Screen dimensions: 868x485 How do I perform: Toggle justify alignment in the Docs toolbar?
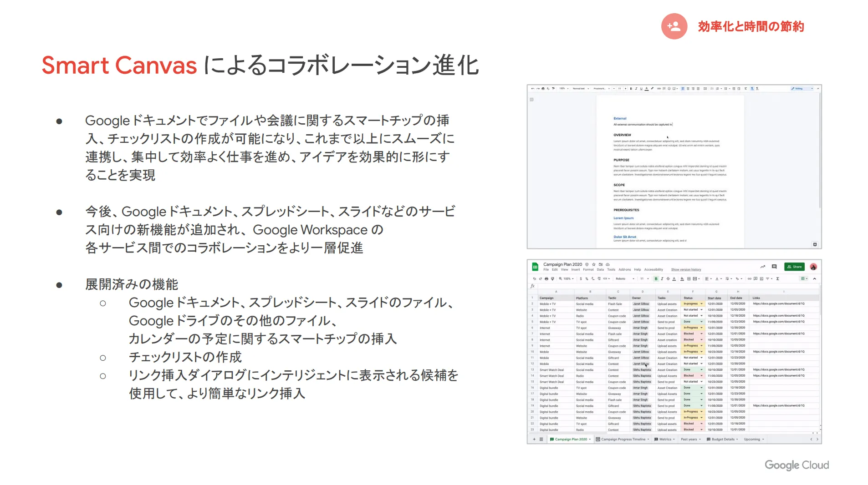(x=698, y=89)
